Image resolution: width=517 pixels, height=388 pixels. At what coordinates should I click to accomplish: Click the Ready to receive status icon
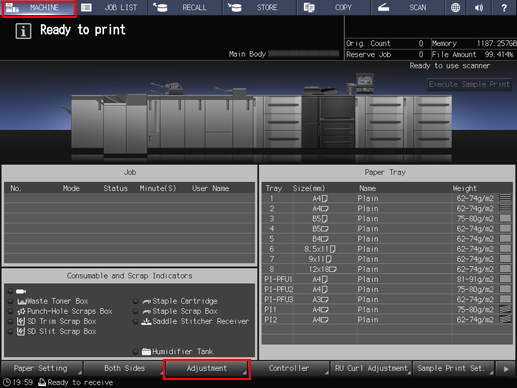tap(42, 382)
